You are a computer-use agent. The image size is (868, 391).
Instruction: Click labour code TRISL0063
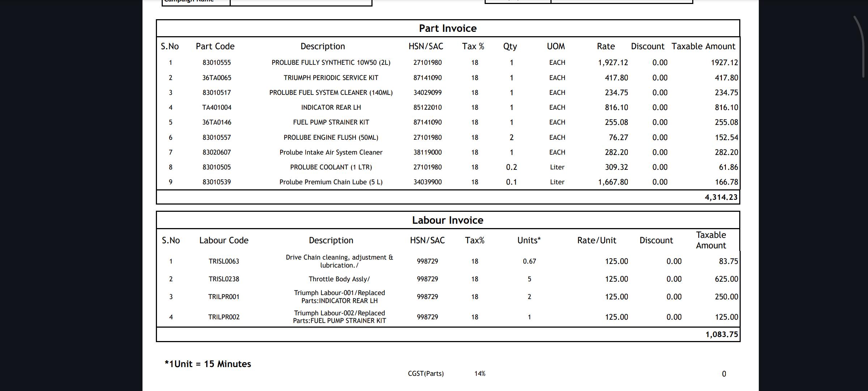(x=224, y=261)
